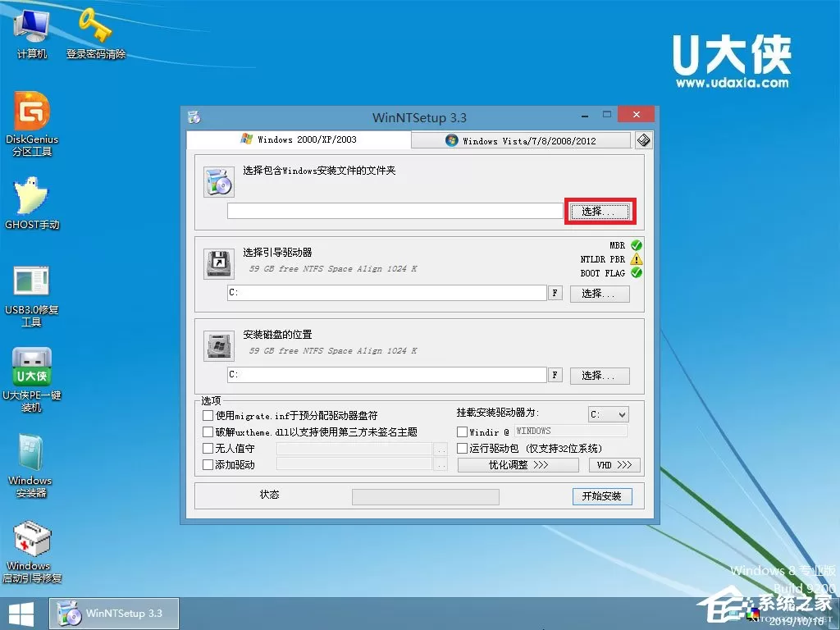Viewport: 840px width, 630px height.
Task: Open the Windows安装器 desktop icon
Action: [x=30, y=466]
